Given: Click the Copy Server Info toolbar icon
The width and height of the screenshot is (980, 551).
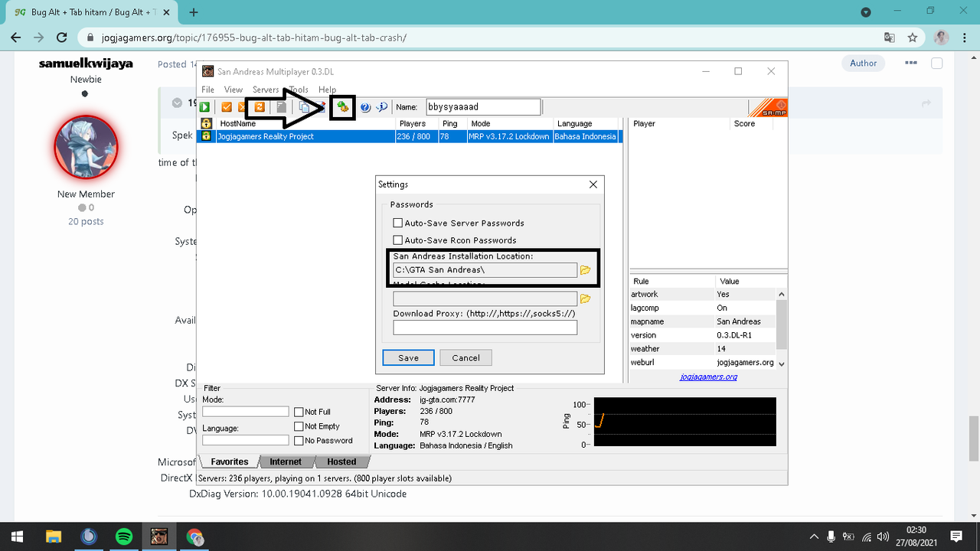Looking at the screenshot, I should [x=304, y=107].
